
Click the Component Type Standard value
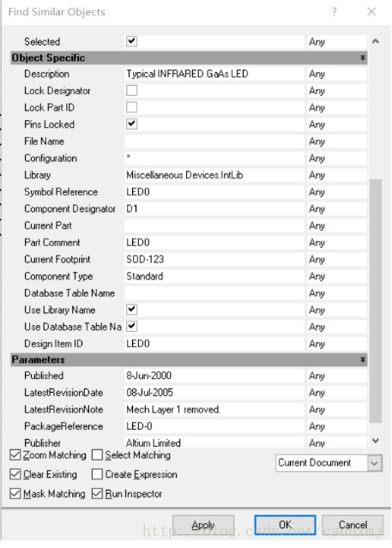coord(214,276)
